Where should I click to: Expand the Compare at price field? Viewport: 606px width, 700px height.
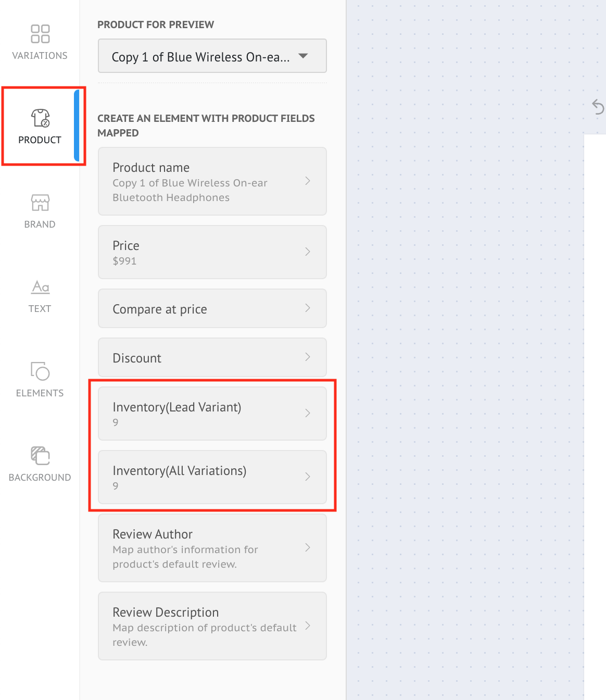pyautogui.click(x=211, y=308)
